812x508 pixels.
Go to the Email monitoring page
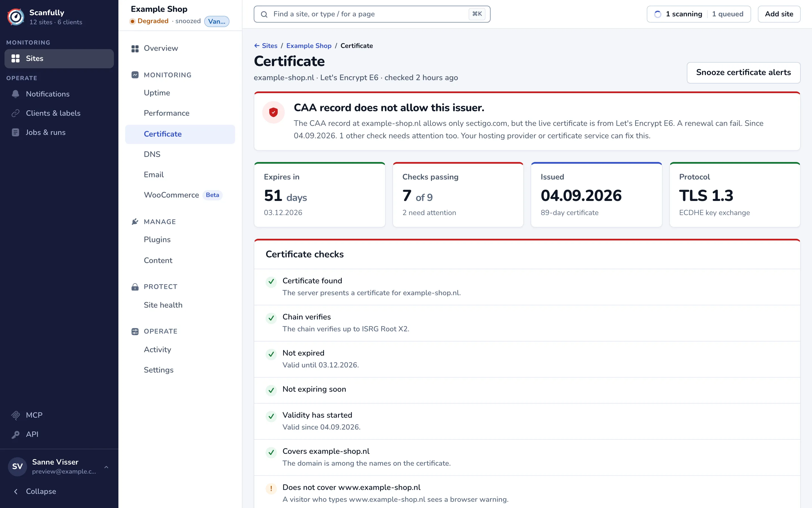(x=180, y=175)
